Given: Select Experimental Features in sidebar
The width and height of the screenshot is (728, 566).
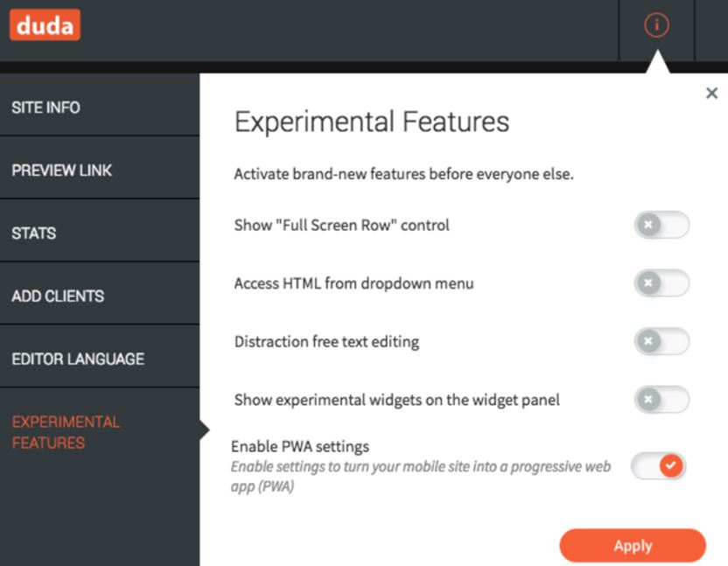Looking at the screenshot, I should 100,432.
